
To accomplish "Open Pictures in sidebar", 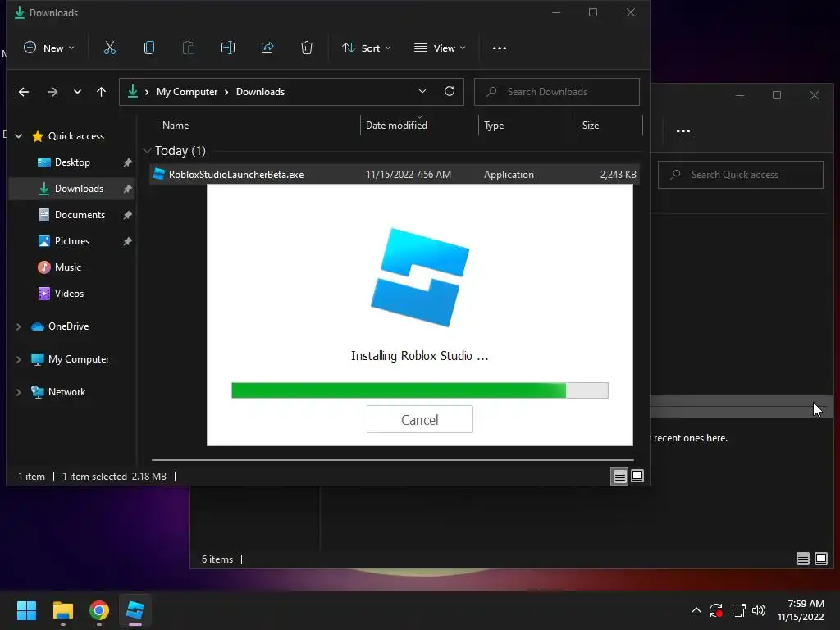I will 72,241.
